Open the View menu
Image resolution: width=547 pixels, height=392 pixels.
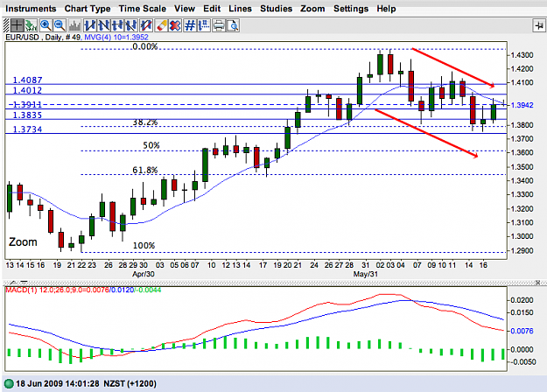coord(185,9)
